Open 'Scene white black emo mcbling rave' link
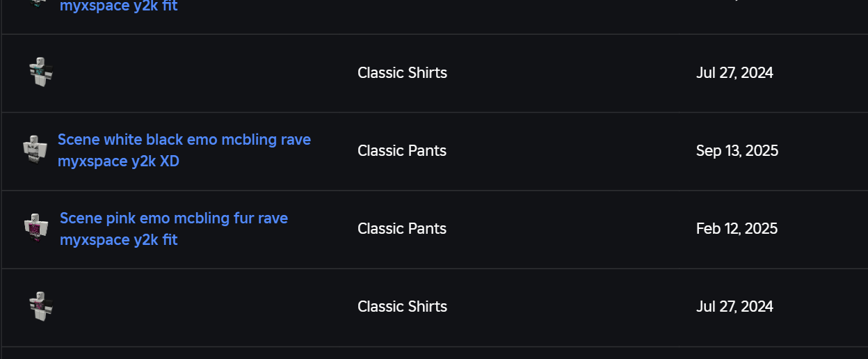The width and height of the screenshot is (868, 359). pyautogui.click(x=184, y=140)
